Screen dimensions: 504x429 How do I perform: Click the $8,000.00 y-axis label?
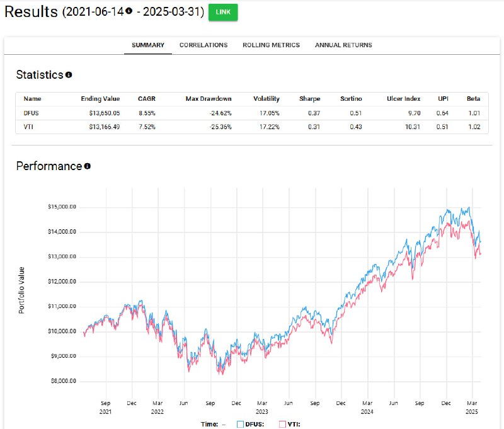point(64,381)
